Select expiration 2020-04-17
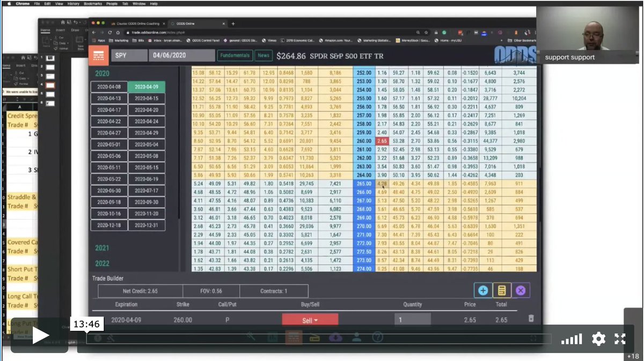 coord(109,110)
